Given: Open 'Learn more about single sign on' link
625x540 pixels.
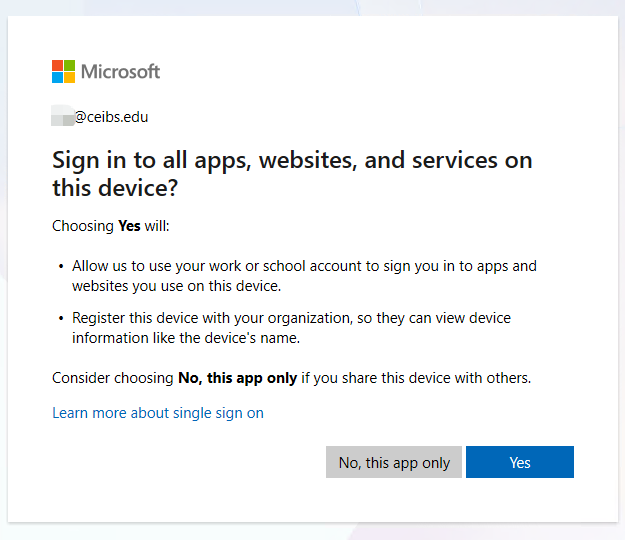Looking at the screenshot, I should pyautogui.click(x=158, y=413).
